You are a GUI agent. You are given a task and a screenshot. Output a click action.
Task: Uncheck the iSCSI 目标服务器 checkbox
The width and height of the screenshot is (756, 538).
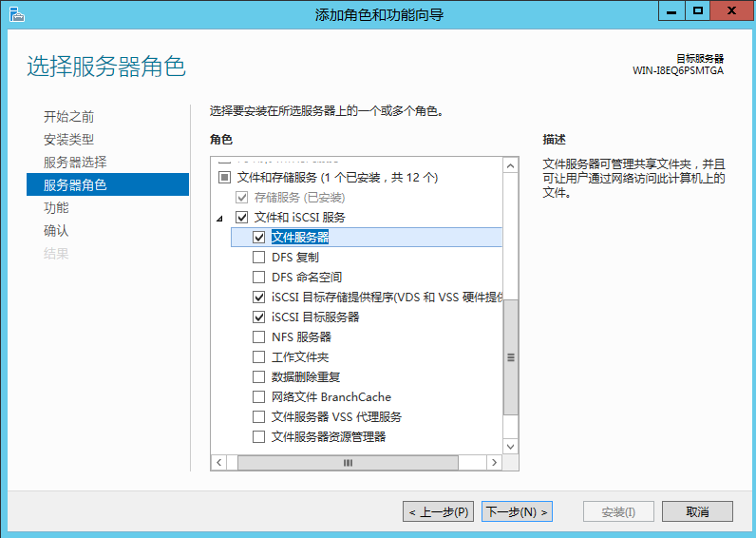[259, 317]
